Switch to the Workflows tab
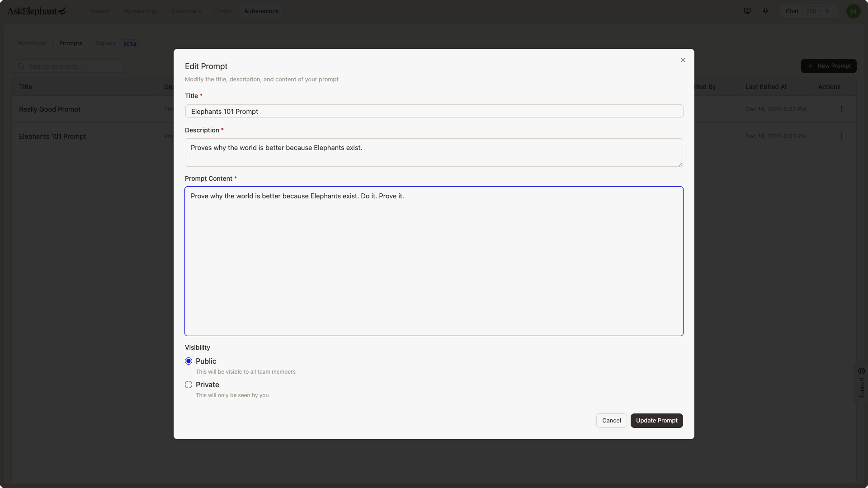 click(31, 43)
